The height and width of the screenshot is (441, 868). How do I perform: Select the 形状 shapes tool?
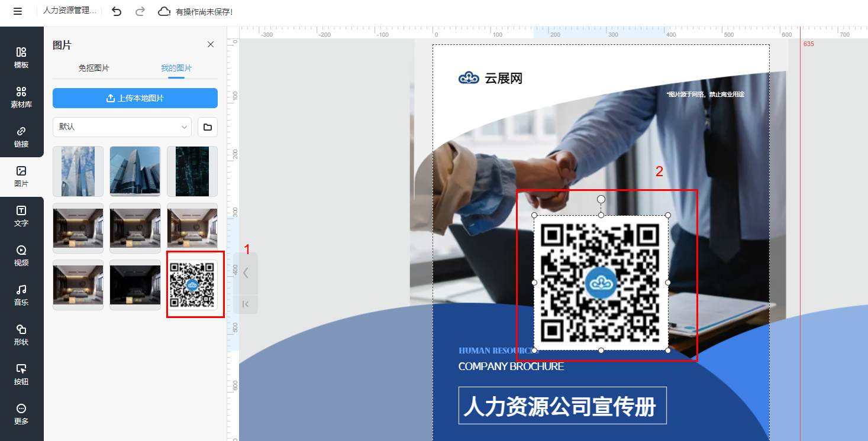tap(21, 335)
